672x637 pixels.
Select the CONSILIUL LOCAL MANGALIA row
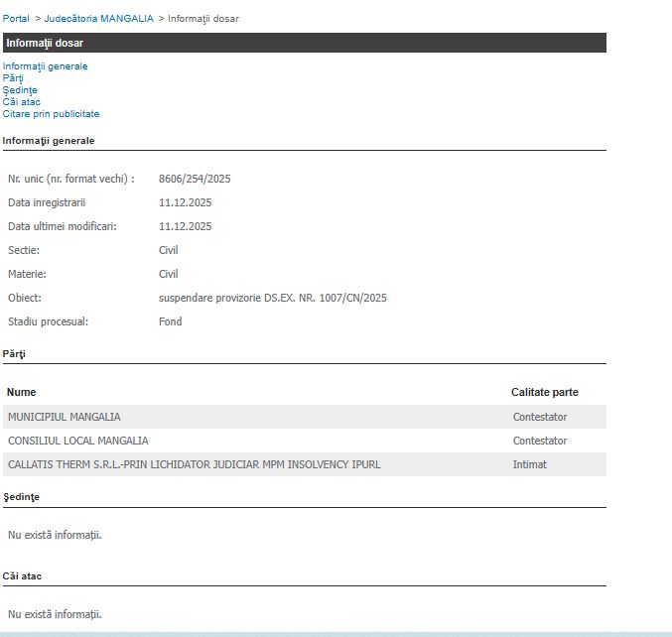[x=78, y=441]
